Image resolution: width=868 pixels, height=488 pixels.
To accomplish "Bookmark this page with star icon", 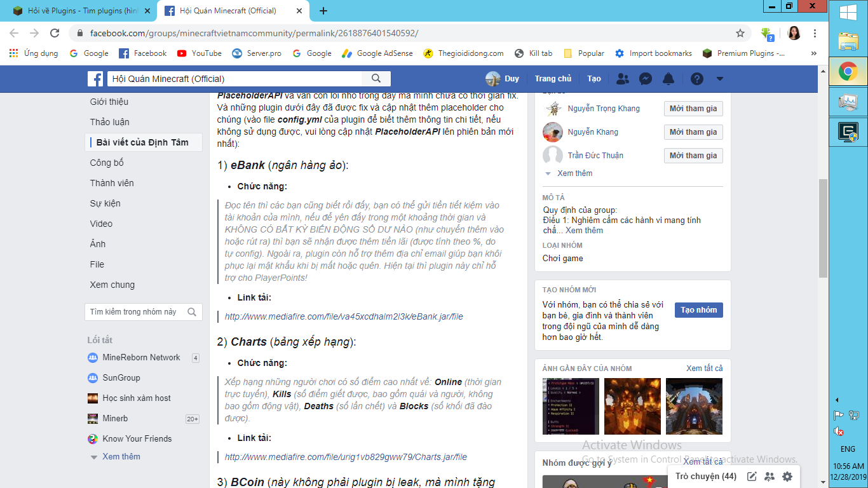I will click(740, 33).
